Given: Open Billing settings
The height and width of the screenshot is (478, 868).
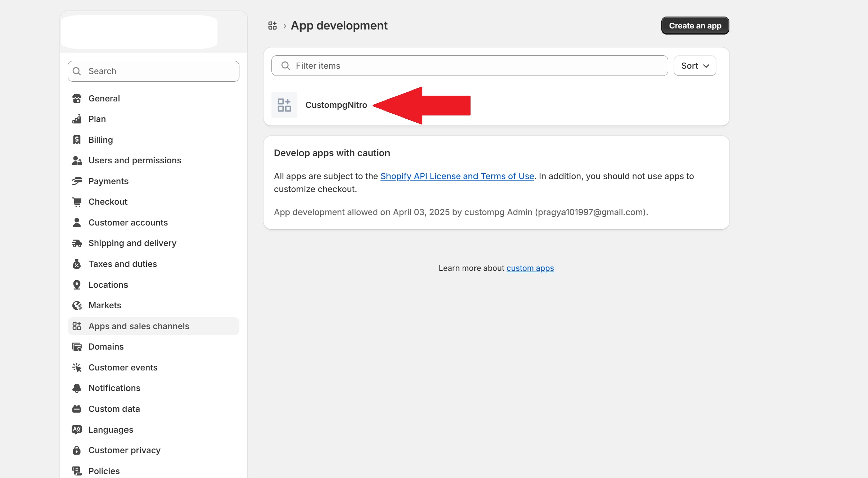Looking at the screenshot, I should coord(153,140).
